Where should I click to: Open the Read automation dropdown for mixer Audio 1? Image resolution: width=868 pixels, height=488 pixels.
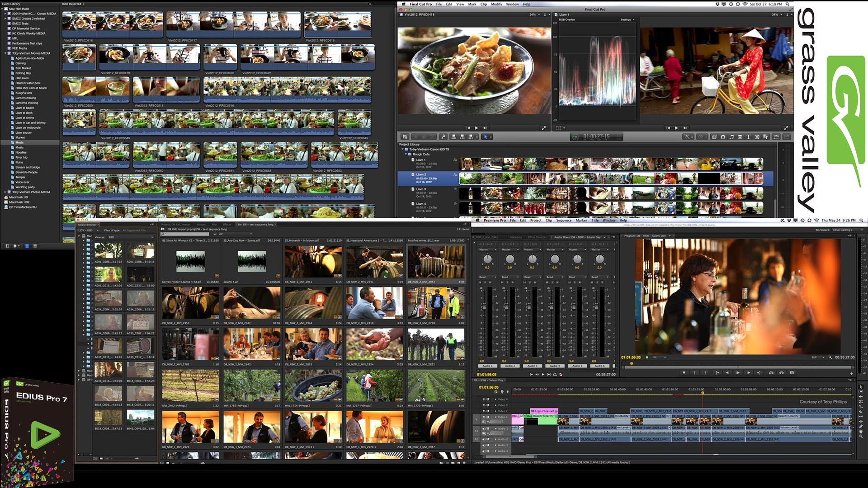click(x=487, y=277)
